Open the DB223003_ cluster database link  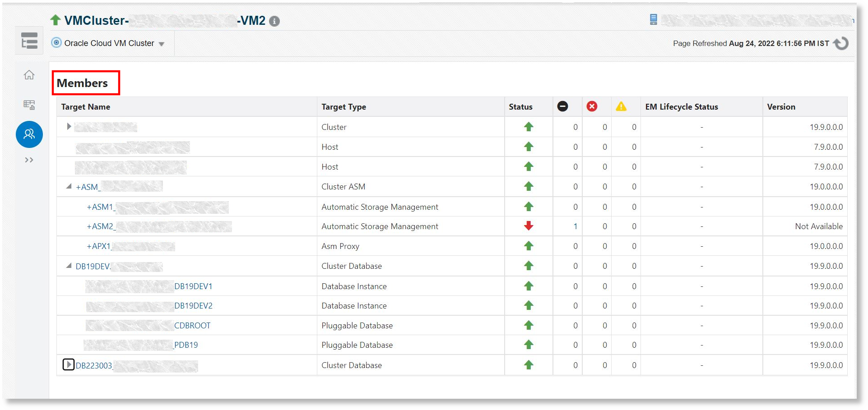tap(94, 366)
